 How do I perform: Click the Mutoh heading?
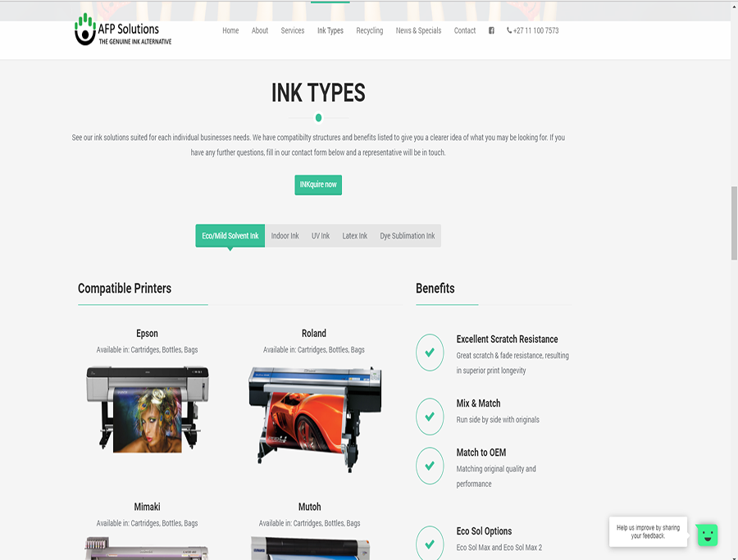pos(310,507)
